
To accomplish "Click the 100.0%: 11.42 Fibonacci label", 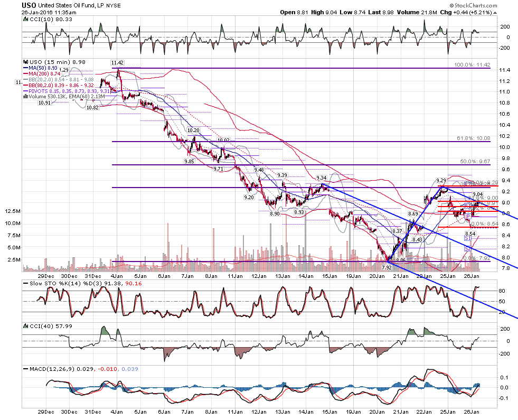I will (472, 65).
